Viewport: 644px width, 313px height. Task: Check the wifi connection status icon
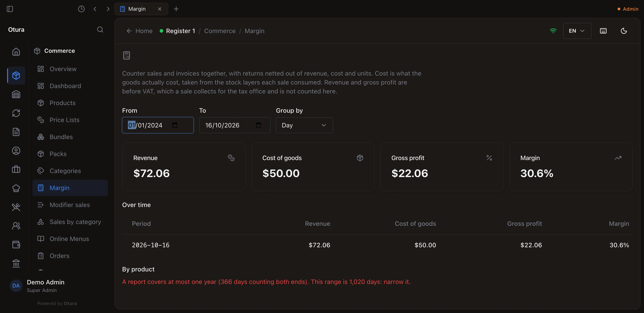coord(553,31)
